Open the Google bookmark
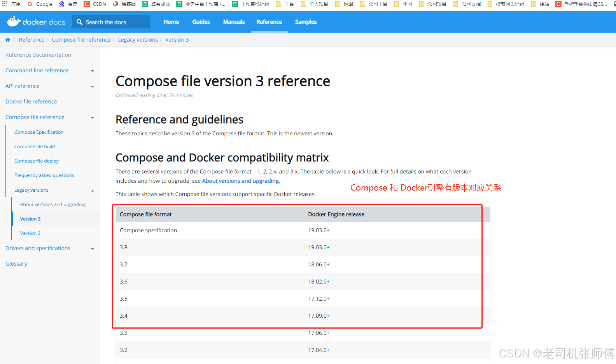The height and width of the screenshot is (364, 616). (40, 4)
